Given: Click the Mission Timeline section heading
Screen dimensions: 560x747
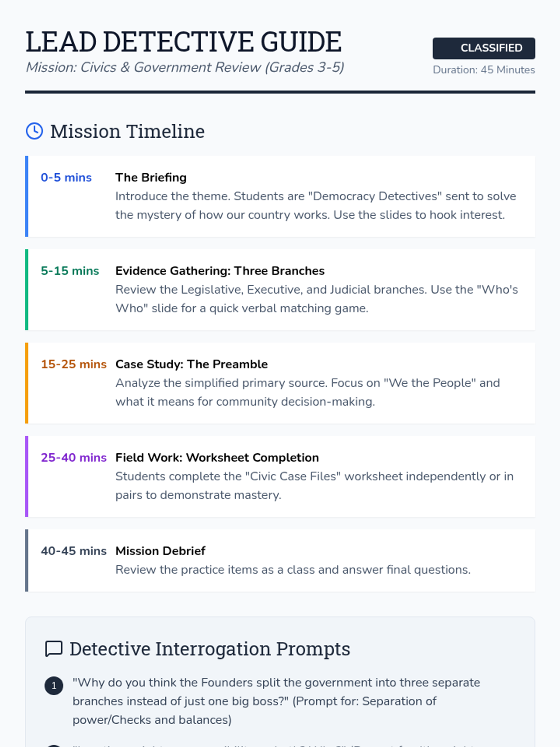Looking at the screenshot, I should coord(127,131).
